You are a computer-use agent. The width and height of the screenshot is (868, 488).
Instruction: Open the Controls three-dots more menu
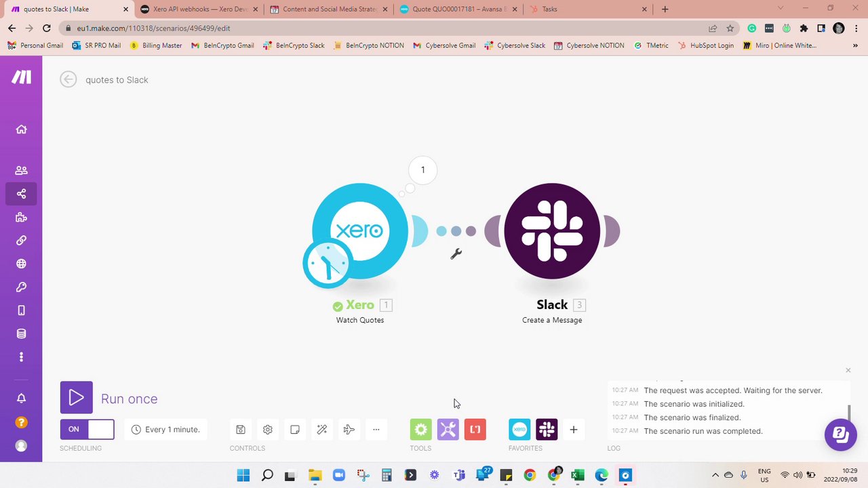[x=376, y=429]
